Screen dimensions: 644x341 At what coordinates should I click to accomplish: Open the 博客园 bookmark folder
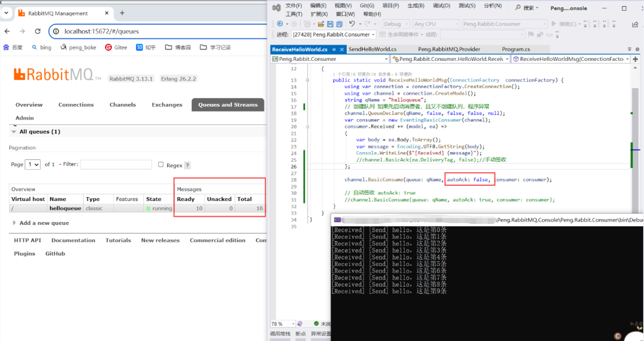click(178, 47)
